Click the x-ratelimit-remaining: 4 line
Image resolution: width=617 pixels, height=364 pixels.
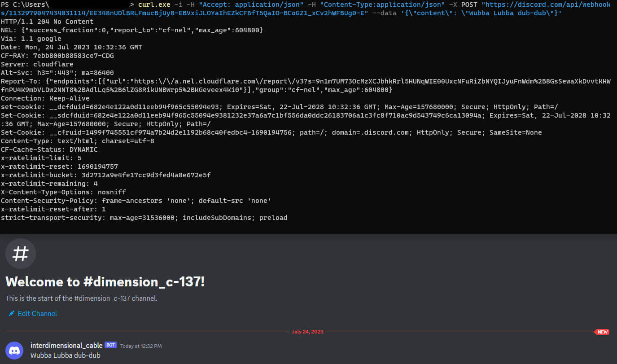pyautogui.click(x=49, y=184)
